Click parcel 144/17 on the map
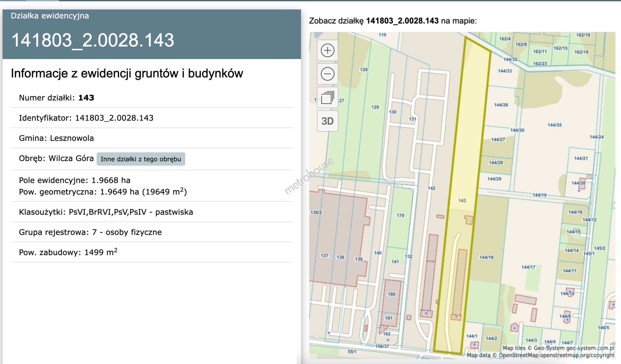 coord(528,267)
